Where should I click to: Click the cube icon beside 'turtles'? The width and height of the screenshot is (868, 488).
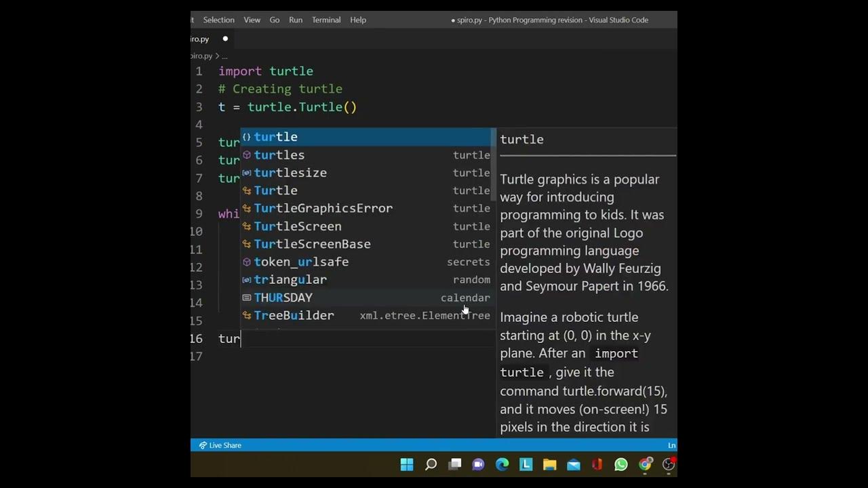click(247, 155)
